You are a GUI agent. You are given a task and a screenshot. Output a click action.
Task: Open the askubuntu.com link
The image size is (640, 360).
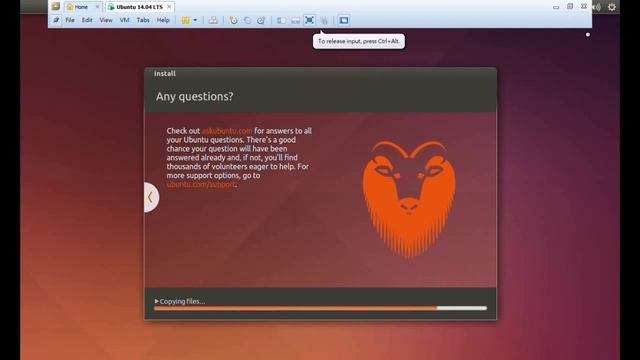[227, 131]
